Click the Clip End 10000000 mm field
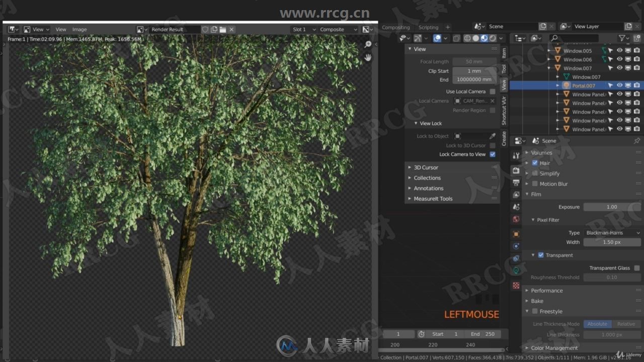644x362 pixels. [474, 79]
